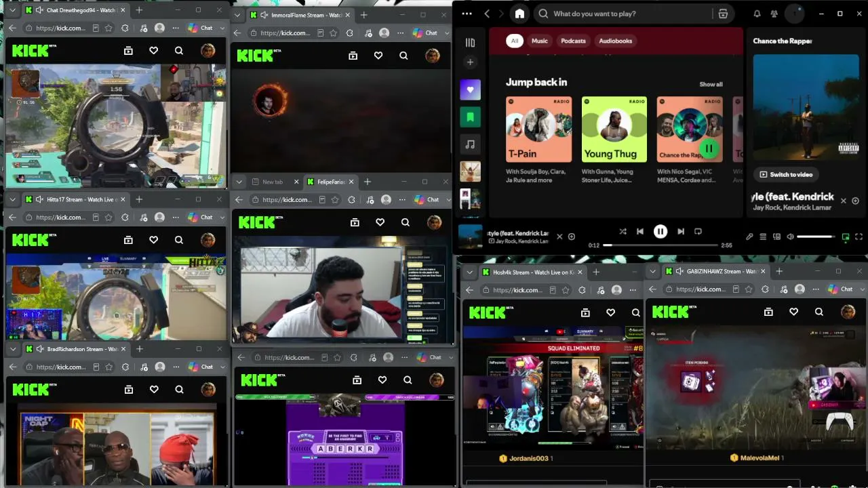Open Kick profile avatar in GABIZINHAWZ window
Viewport: 868px width, 488px height.
point(848,312)
